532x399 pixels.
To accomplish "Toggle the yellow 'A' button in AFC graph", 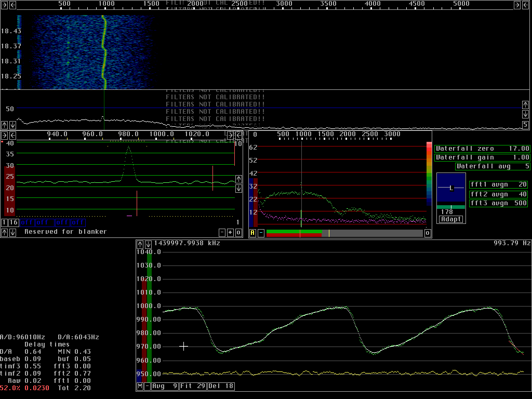I will (252, 233).
